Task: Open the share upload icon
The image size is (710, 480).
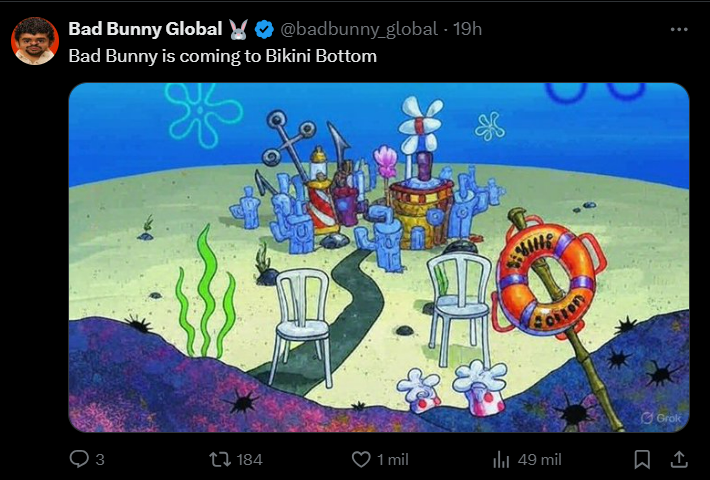Action: (x=679, y=459)
